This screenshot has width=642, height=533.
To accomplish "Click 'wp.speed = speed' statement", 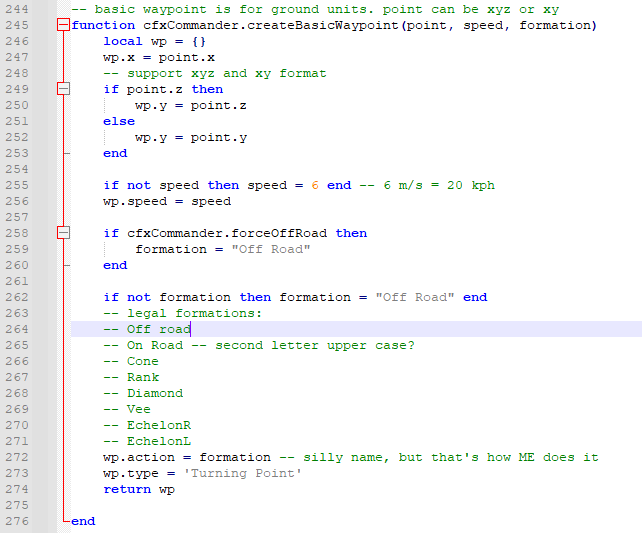I will pyautogui.click(x=167, y=201).
